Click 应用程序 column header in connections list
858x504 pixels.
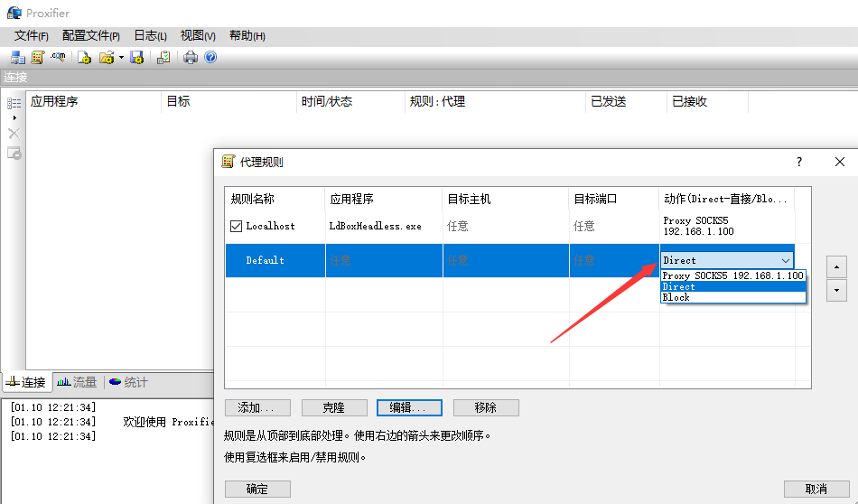coord(94,102)
